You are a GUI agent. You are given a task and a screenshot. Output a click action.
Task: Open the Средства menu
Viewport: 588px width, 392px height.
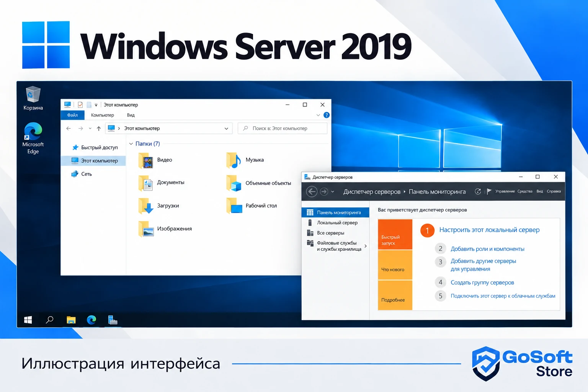click(x=525, y=191)
